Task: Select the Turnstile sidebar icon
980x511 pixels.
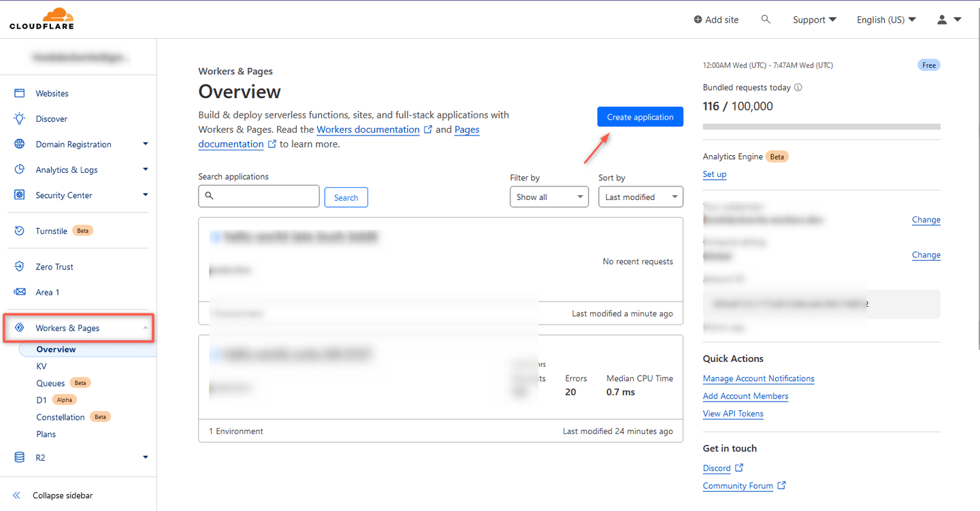Action: coord(19,231)
